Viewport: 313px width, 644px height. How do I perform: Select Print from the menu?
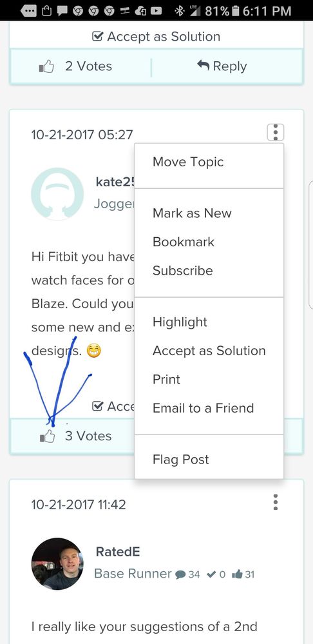(x=166, y=380)
